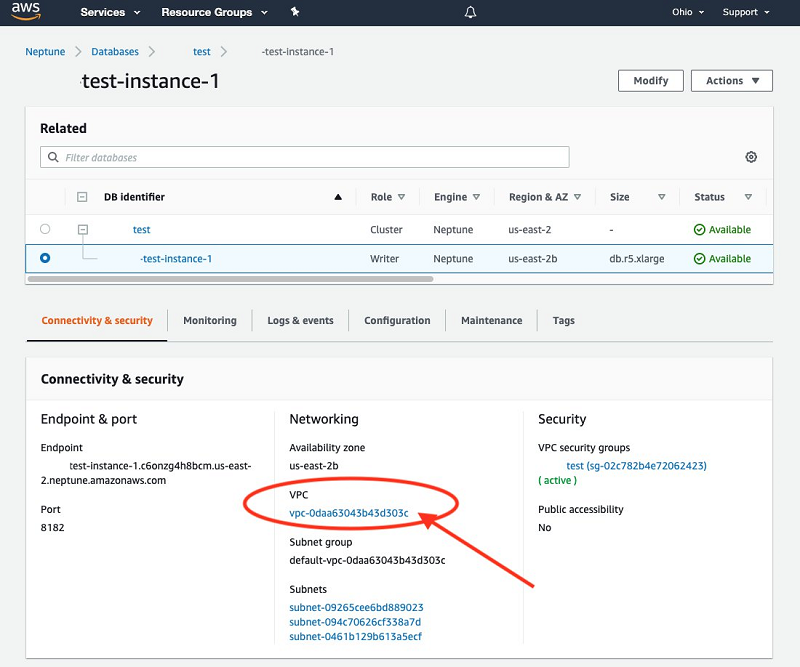
Task: Click Available status of test cluster
Action: coord(722,230)
